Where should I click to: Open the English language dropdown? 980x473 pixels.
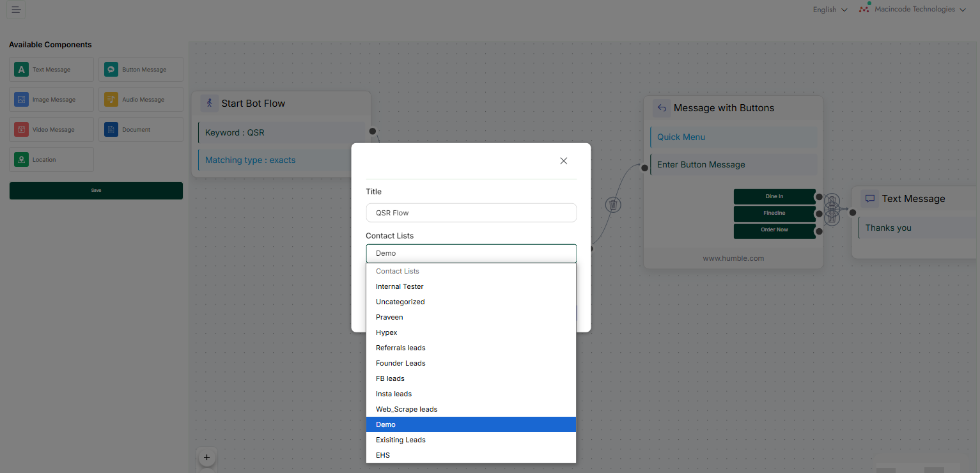click(830, 10)
